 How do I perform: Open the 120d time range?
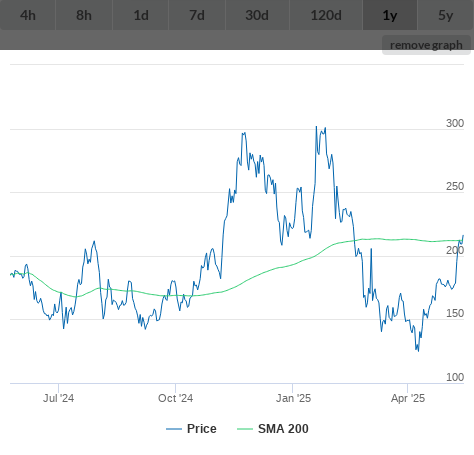coord(326,15)
